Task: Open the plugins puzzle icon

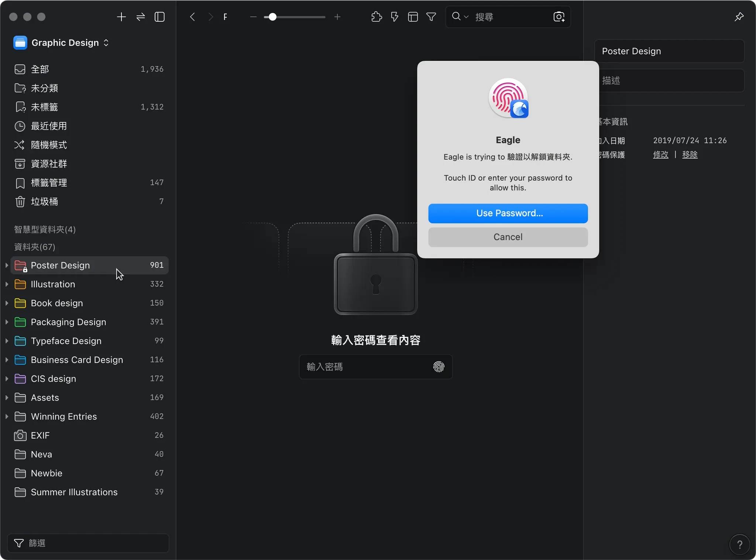Action: (376, 17)
